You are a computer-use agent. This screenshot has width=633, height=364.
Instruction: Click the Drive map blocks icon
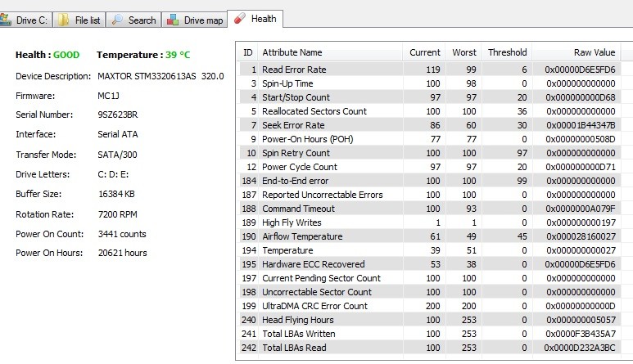pos(173,20)
